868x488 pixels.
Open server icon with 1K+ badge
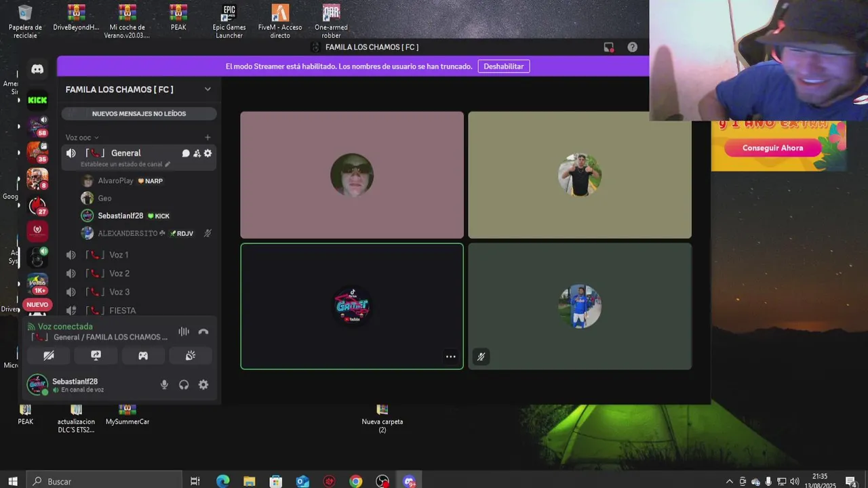click(37, 283)
